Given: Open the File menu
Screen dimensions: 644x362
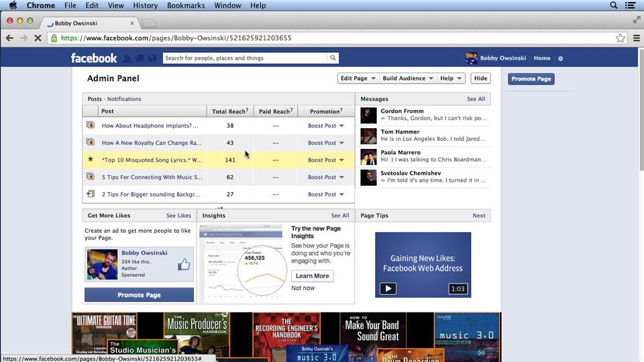Looking at the screenshot, I should click(x=70, y=5).
